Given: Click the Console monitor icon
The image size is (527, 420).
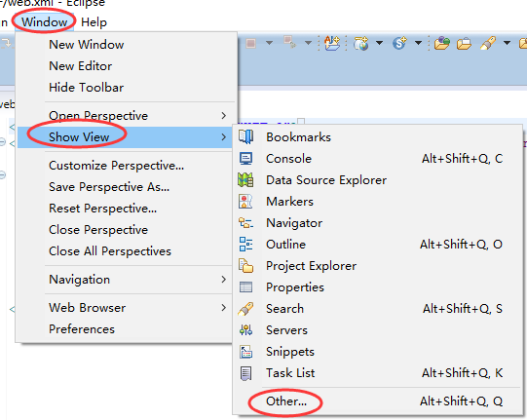Looking at the screenshot, I should click(246, 159).
